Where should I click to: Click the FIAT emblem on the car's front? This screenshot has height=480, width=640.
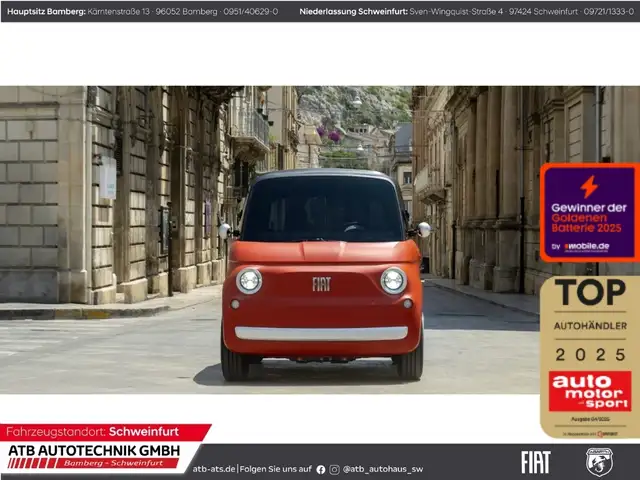(x=321, y=284)
